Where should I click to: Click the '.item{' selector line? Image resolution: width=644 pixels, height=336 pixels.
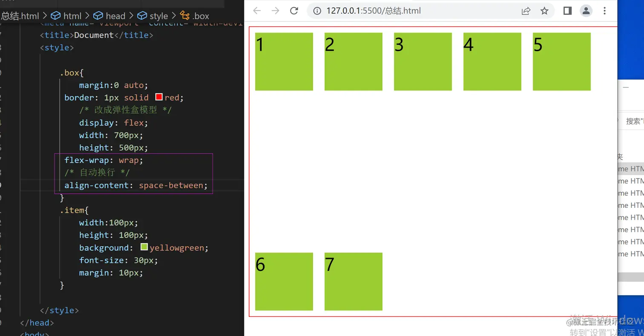[x=74, y=210]
